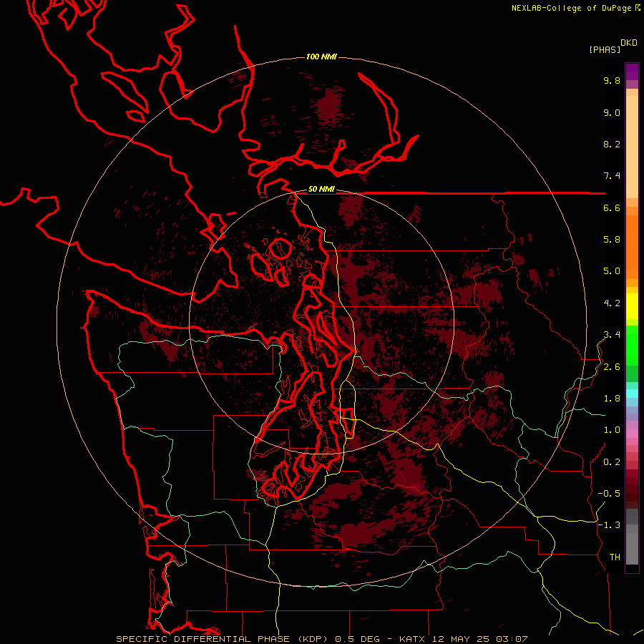The height and width of the screenshot is (644, 644).
Task: Click the KATX station identifier in the caption
Action: [x=412, y=639]
